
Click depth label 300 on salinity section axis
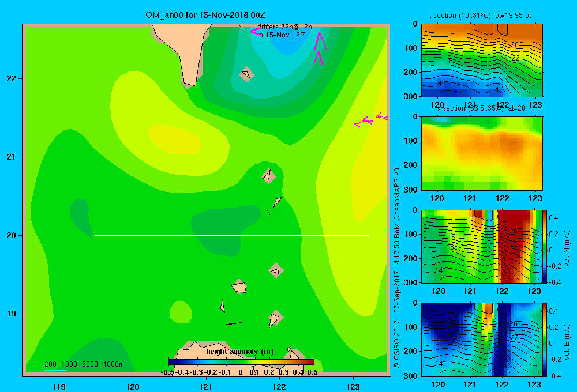411,190
